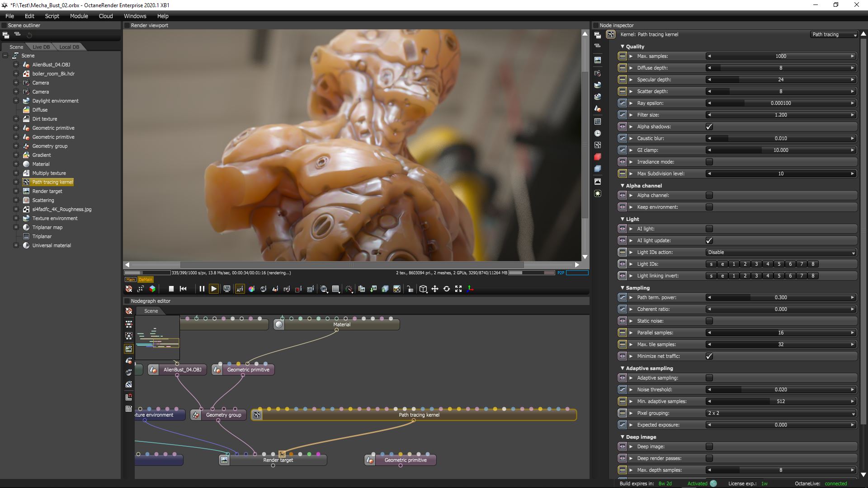Click the stop render icon

171,289
